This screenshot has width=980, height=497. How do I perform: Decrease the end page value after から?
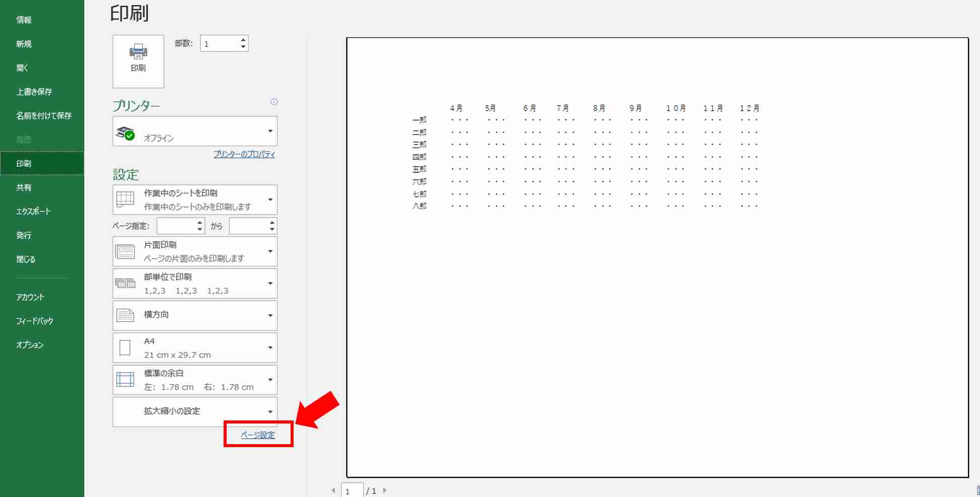click(x=272, y=230)
